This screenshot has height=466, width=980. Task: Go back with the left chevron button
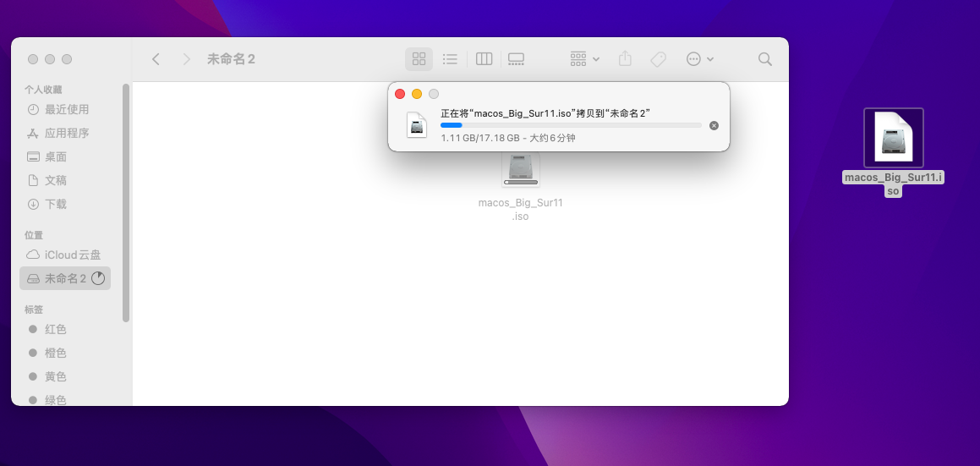click(x=156, y=59)
